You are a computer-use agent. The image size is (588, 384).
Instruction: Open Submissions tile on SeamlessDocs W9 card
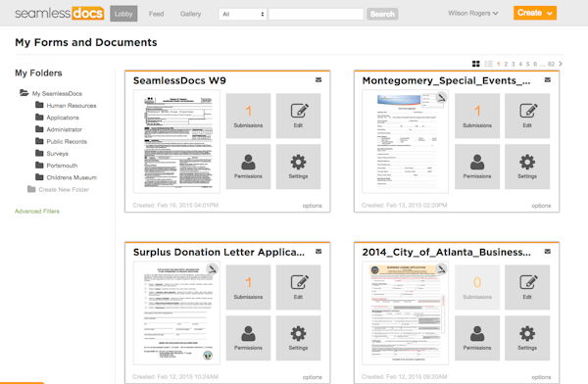click(248, 116)
